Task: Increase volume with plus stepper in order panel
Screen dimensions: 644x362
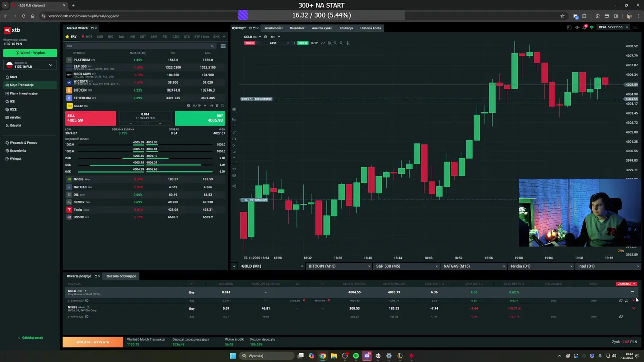Action: (160, 123)
